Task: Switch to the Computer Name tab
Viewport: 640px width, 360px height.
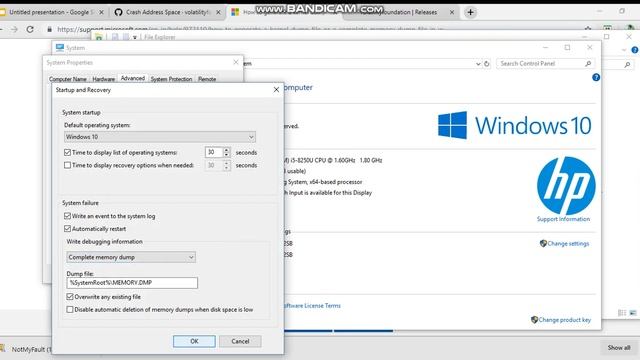Action: point(68,79)
